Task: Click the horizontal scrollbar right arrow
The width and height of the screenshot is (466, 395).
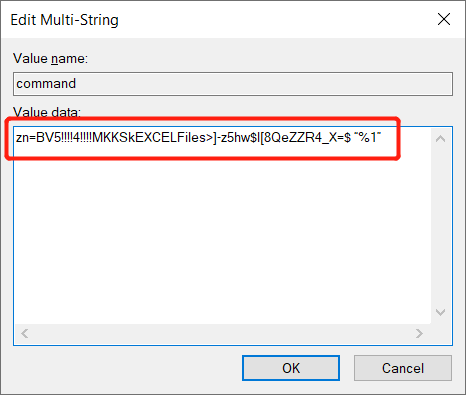Action: pyautogui.click(x=420, y=333)
